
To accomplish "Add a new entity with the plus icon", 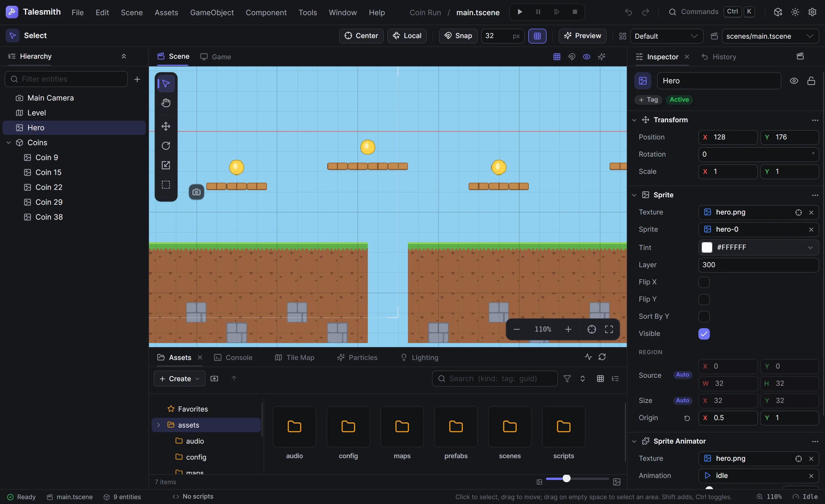I will 137,79.
